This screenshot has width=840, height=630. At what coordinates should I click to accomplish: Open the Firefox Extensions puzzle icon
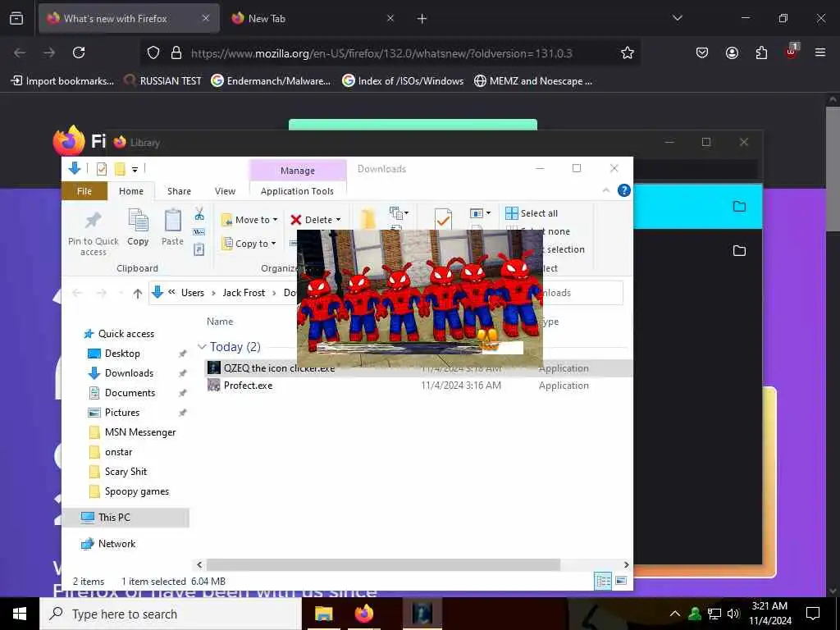761,52
